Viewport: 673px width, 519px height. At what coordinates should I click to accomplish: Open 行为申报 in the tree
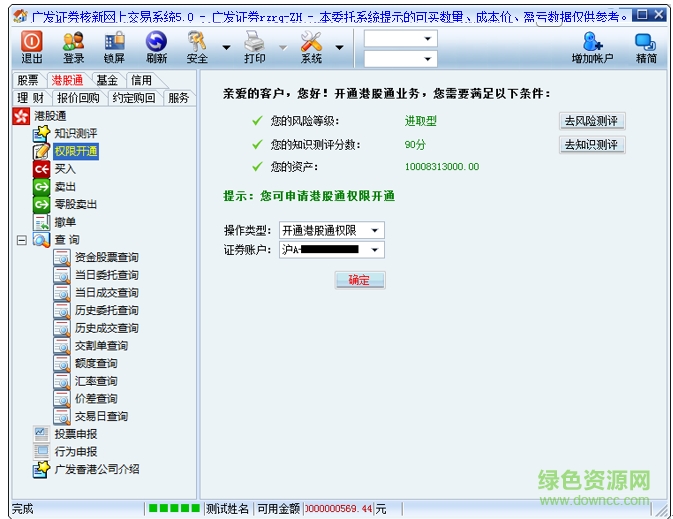tap(76, 452)
